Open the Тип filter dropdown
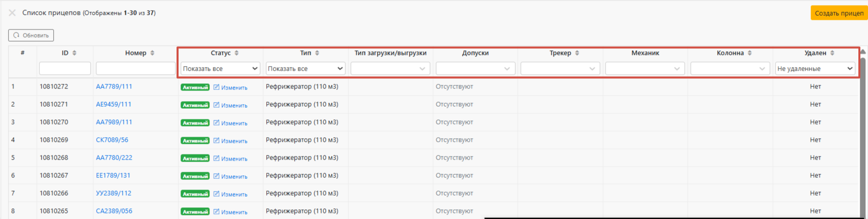The height and width of the screenshot is (219, 868). (x=305, y=69)
